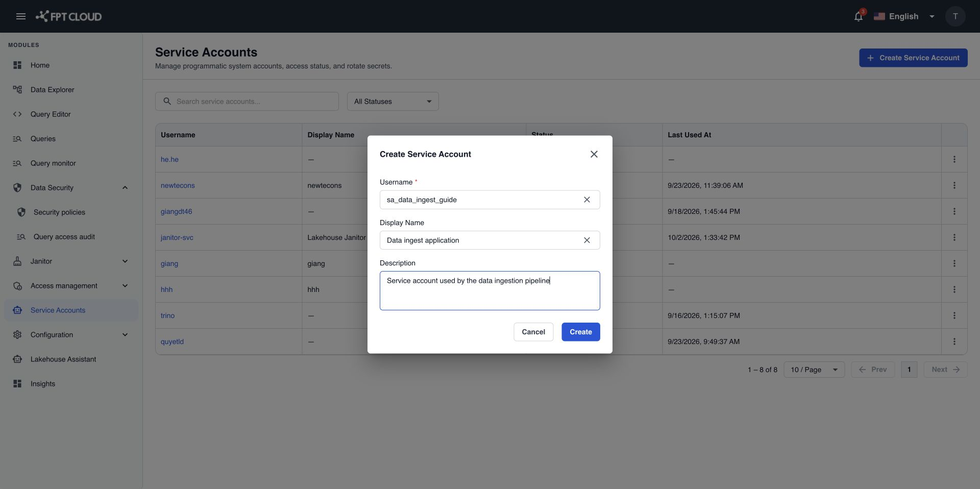This screenshot has width=980, height=489.
Task: Open the All Statuses filter
Action: (393, 102)
